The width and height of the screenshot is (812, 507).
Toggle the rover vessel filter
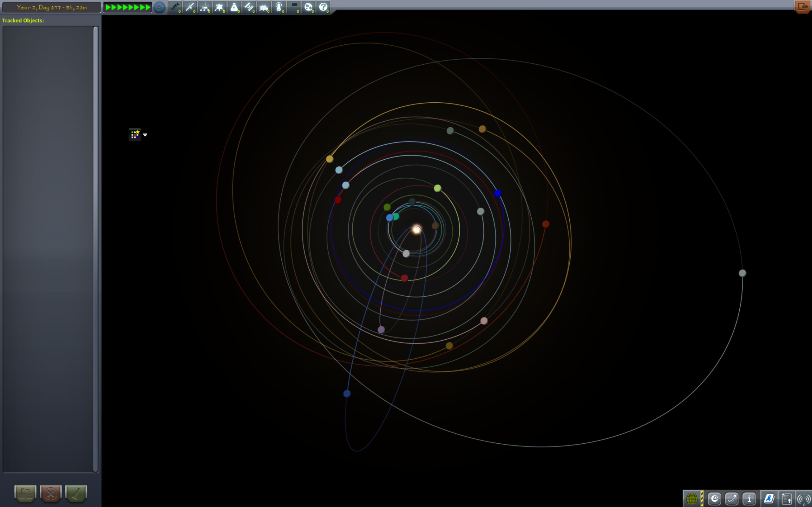click(x=204, y=7)
